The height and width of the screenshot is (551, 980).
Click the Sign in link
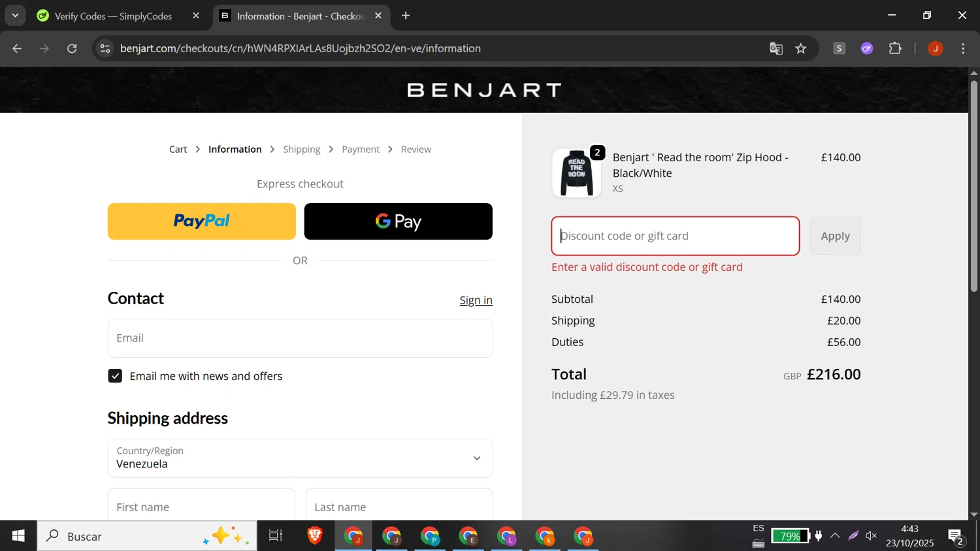[476, 300]
